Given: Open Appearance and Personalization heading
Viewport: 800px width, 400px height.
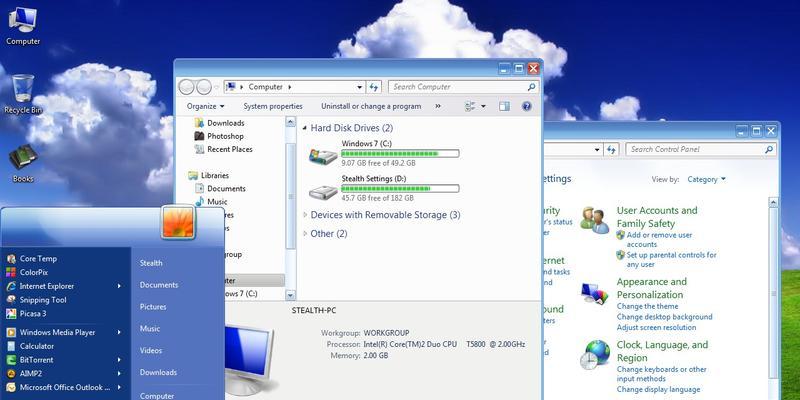Looking at the screenshot, I should coord(652,288).
